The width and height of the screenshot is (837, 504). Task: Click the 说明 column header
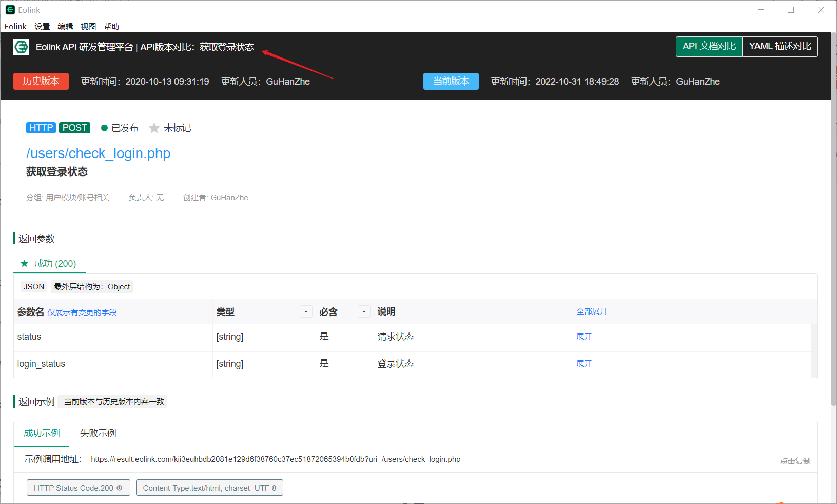pyautogui.click(x=386, y=312)
